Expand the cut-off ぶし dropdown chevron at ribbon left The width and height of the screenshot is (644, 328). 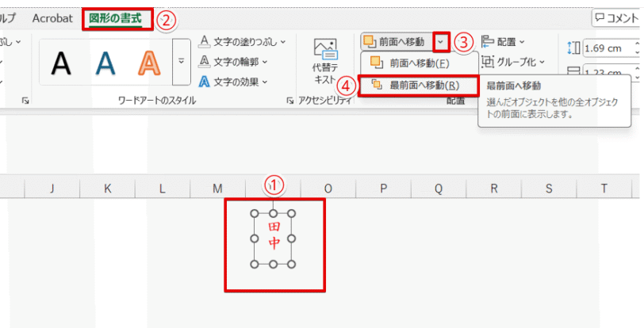18,41
